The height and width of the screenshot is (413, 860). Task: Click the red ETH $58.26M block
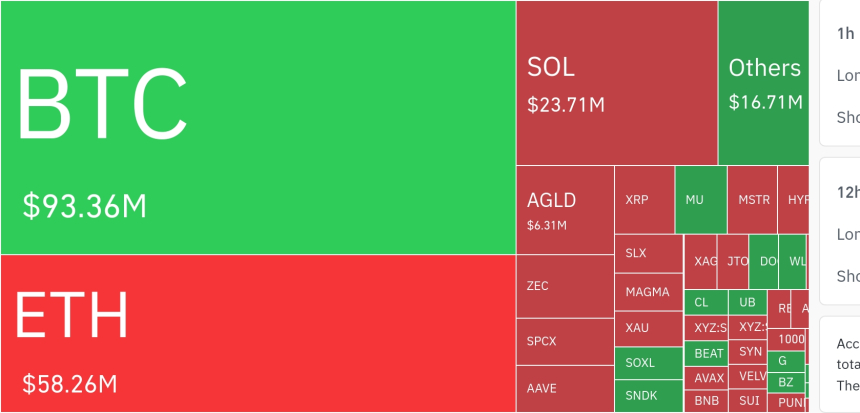pyautogui.click(x=258, y=333)
